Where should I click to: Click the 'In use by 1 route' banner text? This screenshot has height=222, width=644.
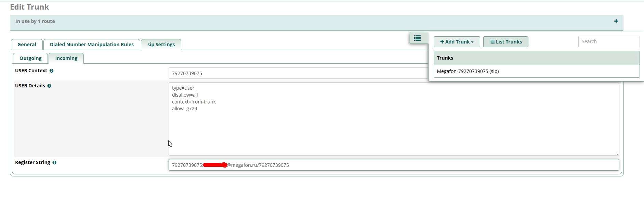coord(35,21)
